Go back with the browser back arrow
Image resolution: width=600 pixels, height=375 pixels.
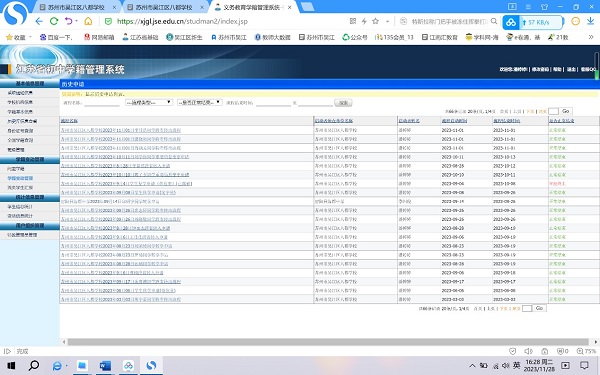pos(39,21)
